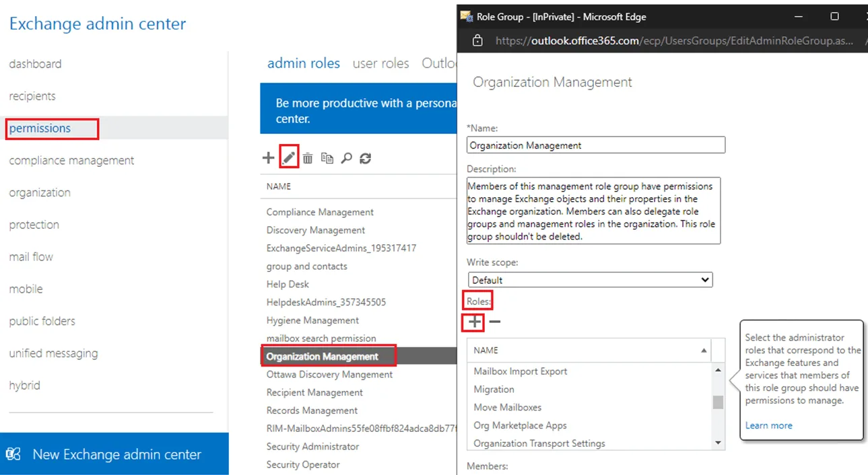Image resolution: width=868 pixels, height=475 pixels.
Task: Open the admin roles tab
Action: click(303, 63)
